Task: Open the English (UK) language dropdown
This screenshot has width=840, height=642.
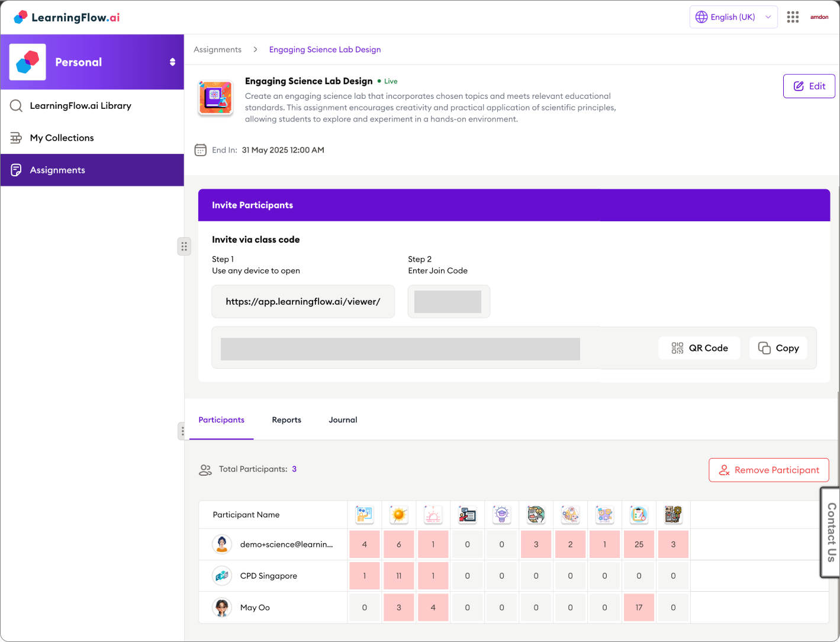Action: [733, 17]
